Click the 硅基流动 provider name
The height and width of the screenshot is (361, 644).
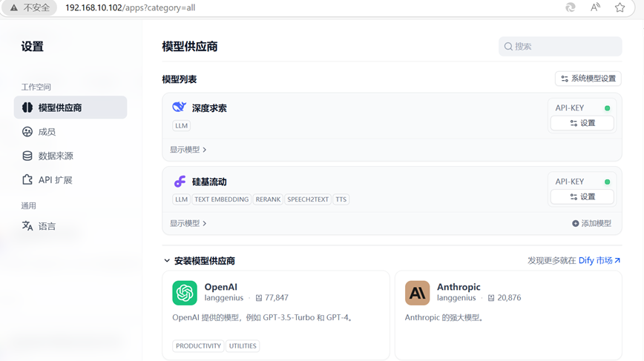point(209,182)
